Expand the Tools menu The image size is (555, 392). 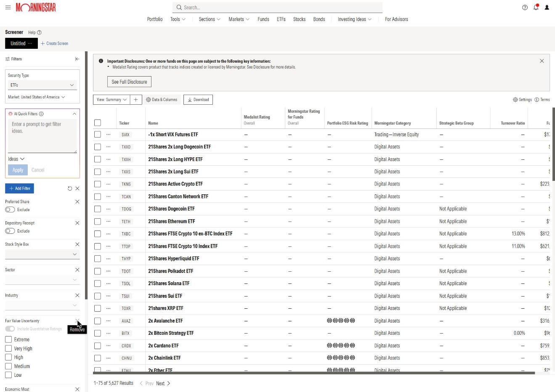(x=178, y=19)
